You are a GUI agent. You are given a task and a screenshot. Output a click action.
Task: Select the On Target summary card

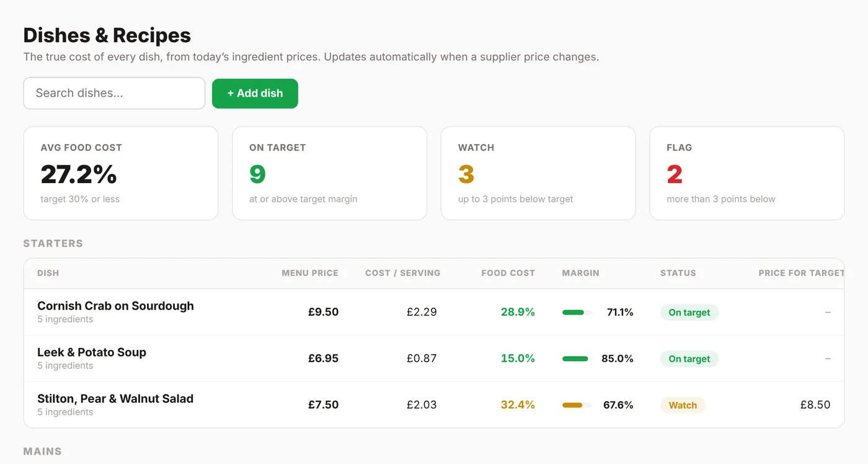coord(329,173)
